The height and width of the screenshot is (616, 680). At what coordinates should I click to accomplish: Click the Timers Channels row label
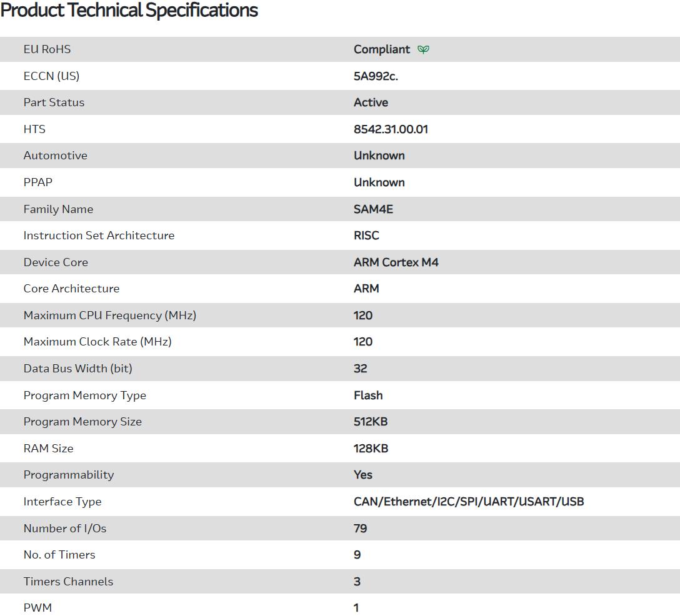(69, 582)
